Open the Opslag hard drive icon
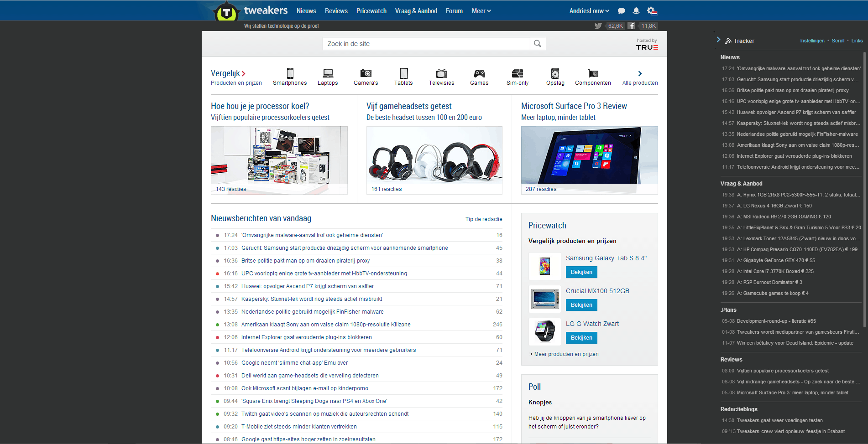Image resolution: width=868 pixels, height=444 pixels. 555,73
